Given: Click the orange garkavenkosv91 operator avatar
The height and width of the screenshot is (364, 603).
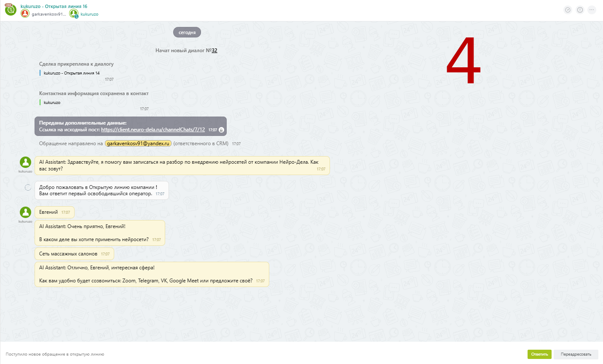Looking at the screenshot, I should (25, 13).
